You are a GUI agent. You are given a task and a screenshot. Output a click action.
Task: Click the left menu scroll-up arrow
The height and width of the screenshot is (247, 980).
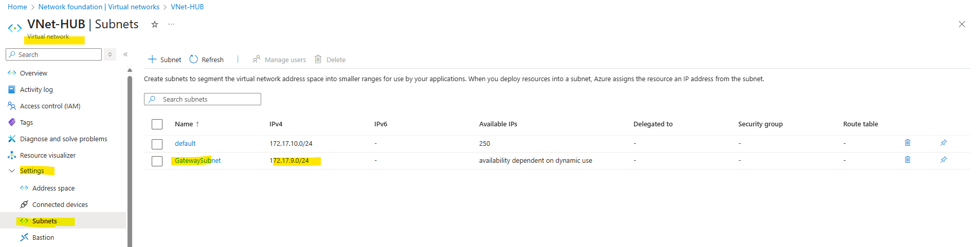[130, 70]
